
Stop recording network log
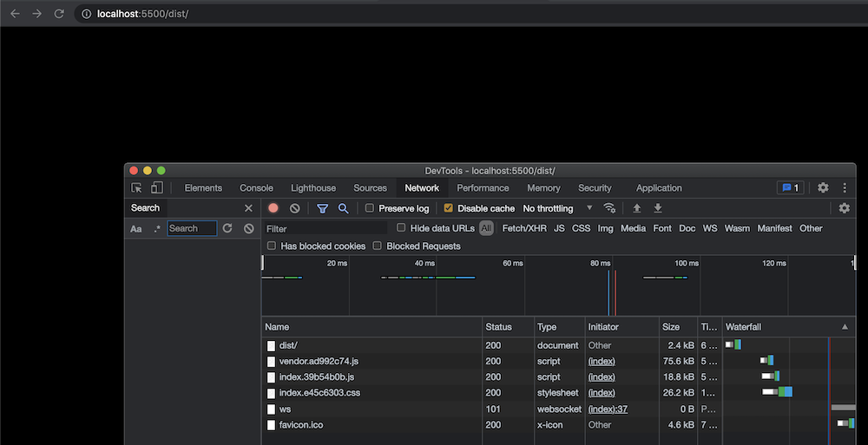click(273, 208)
